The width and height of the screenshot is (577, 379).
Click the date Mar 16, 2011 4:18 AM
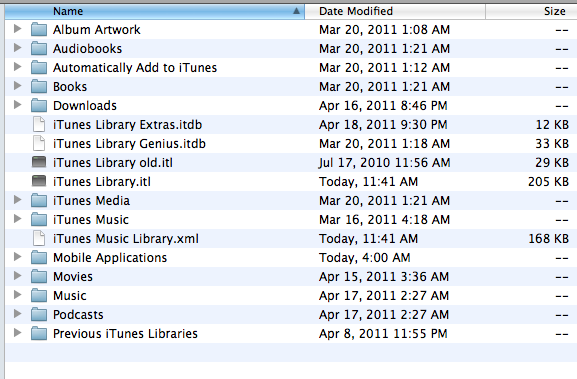point(385,220)
